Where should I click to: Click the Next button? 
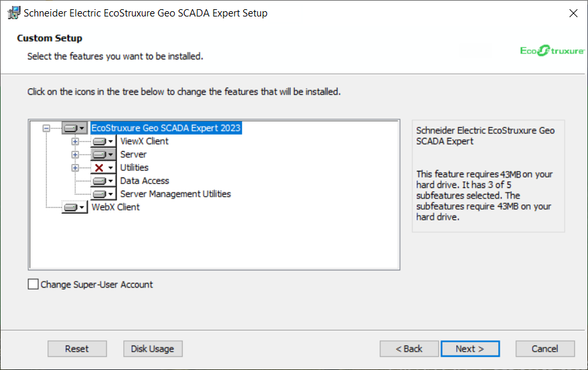tap(469, 349)
